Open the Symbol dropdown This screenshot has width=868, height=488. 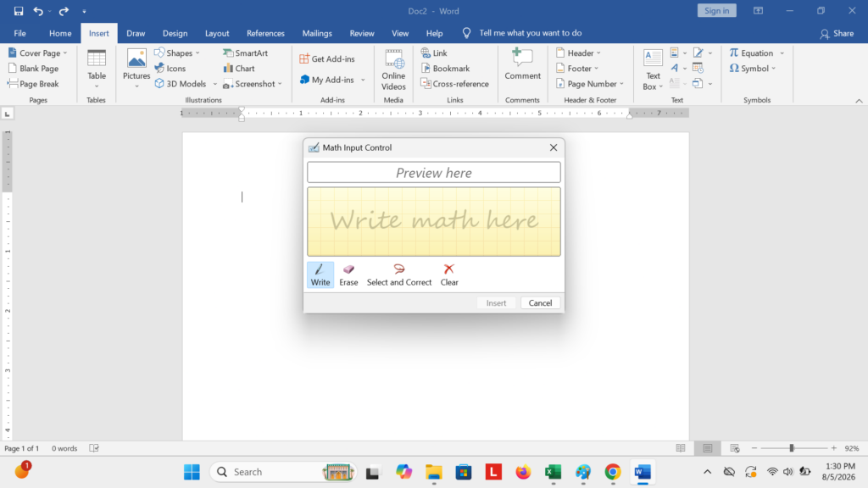click(752, 69)
